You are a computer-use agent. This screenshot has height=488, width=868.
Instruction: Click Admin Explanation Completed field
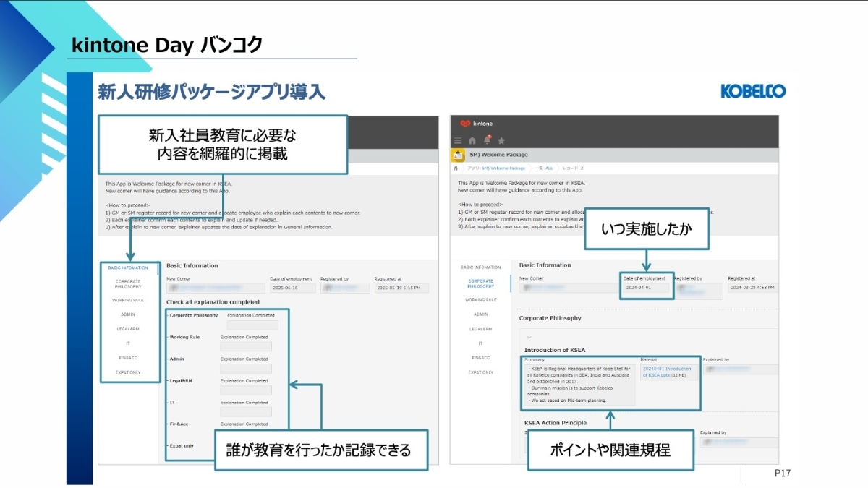246,369
